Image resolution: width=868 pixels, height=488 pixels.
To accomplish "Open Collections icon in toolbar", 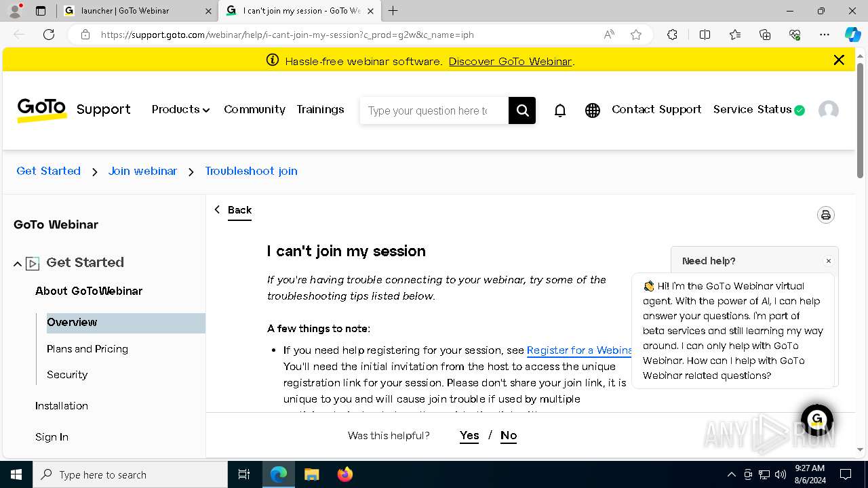I will (765, 35).
